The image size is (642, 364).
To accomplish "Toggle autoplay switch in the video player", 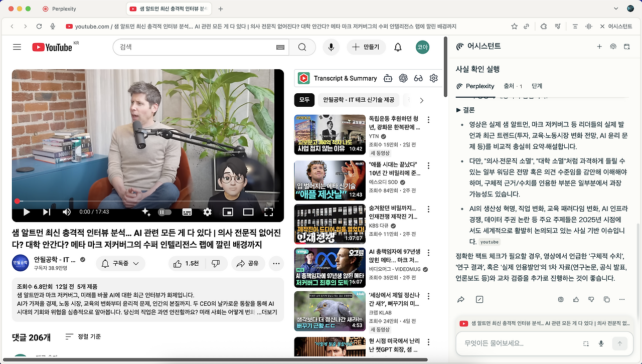I will [164, 212].
